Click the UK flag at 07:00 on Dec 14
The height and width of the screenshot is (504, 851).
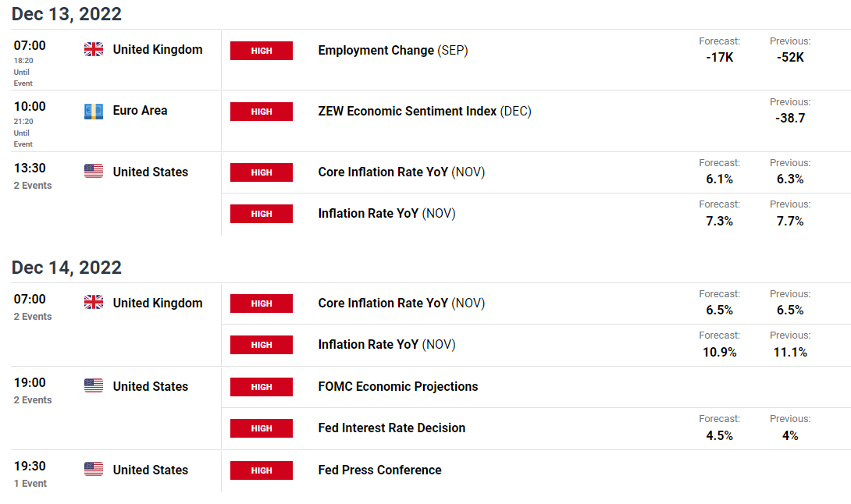[94, 302]
